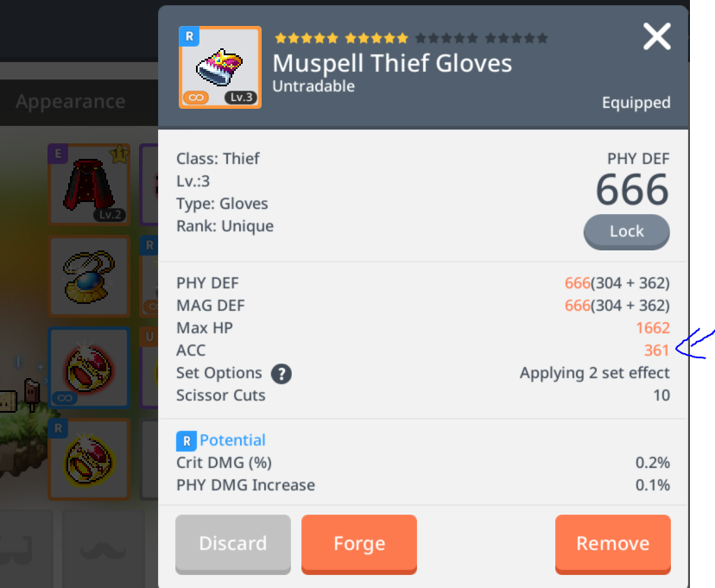Click the blue R Potential rank badge
The width and height of the screenshot is (715, 588).
[x=187, y=440]
